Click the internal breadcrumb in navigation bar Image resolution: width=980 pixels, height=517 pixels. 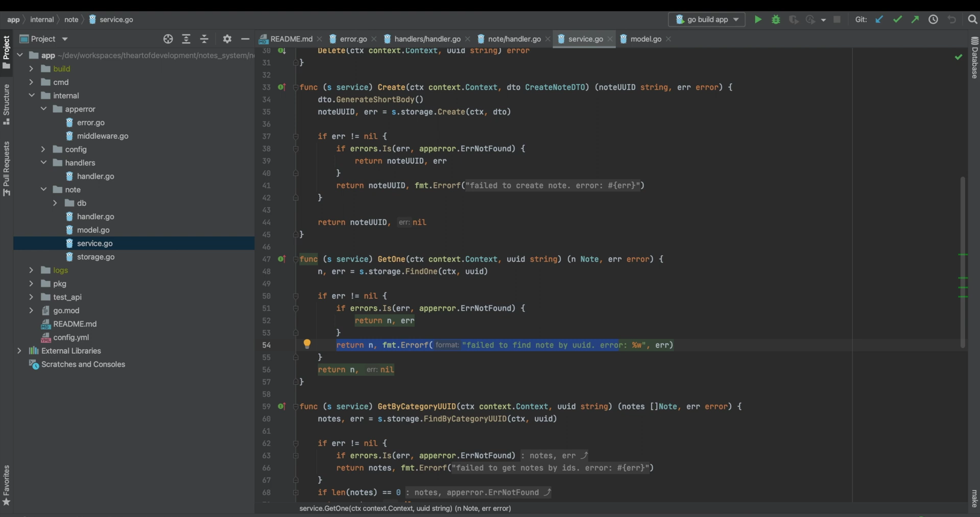click(x=42, y=19)
